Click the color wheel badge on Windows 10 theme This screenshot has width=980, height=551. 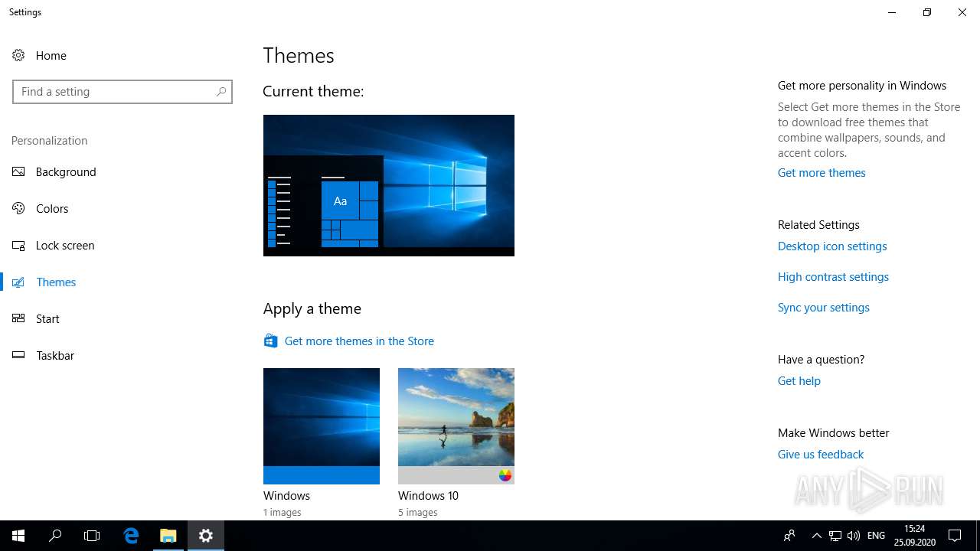tap(505, 475)
